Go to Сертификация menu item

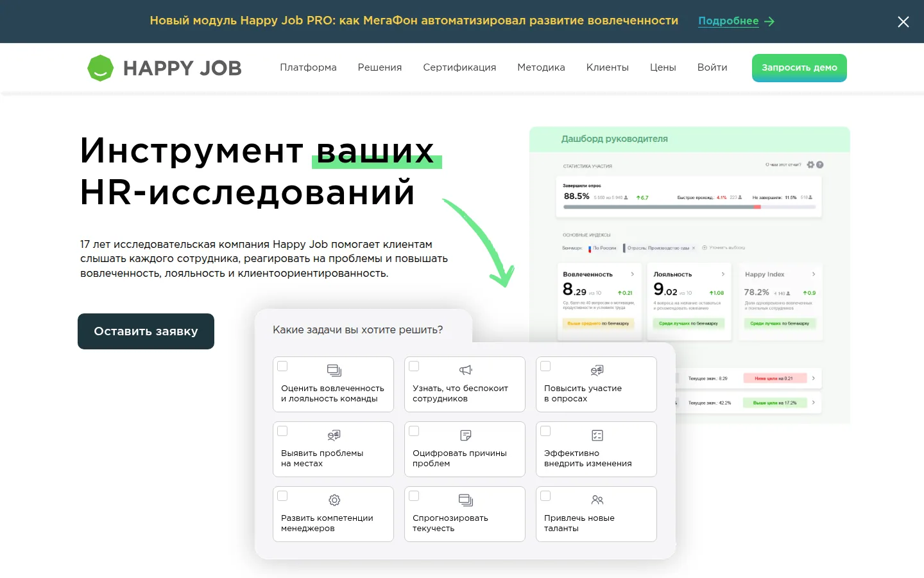click(x=459, y=67)
